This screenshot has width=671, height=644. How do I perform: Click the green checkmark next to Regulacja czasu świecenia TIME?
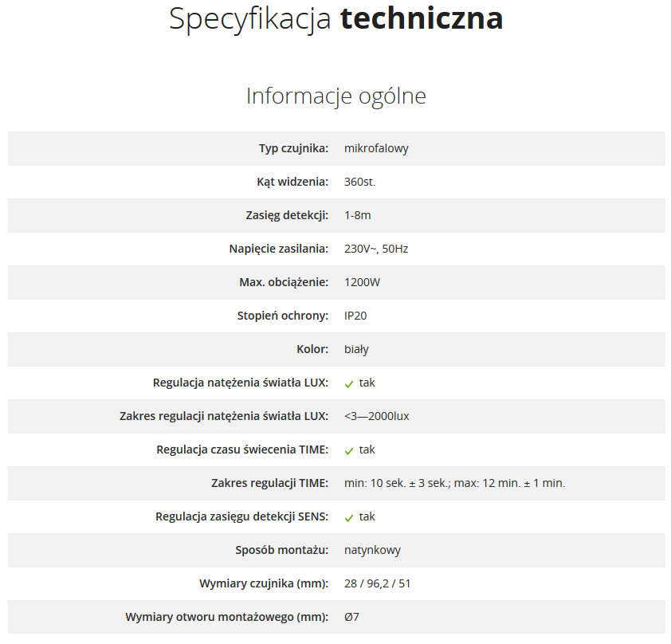[349, 451]
